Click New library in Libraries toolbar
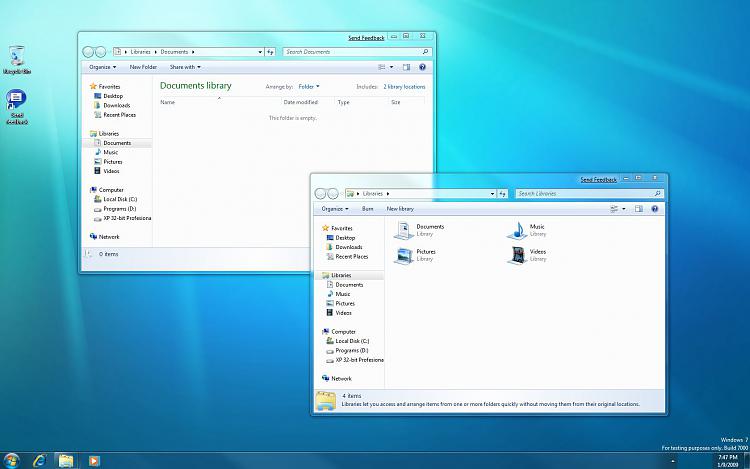Viewport: 750px width, 469px height. pyautogui.click(x=400, y=209)
